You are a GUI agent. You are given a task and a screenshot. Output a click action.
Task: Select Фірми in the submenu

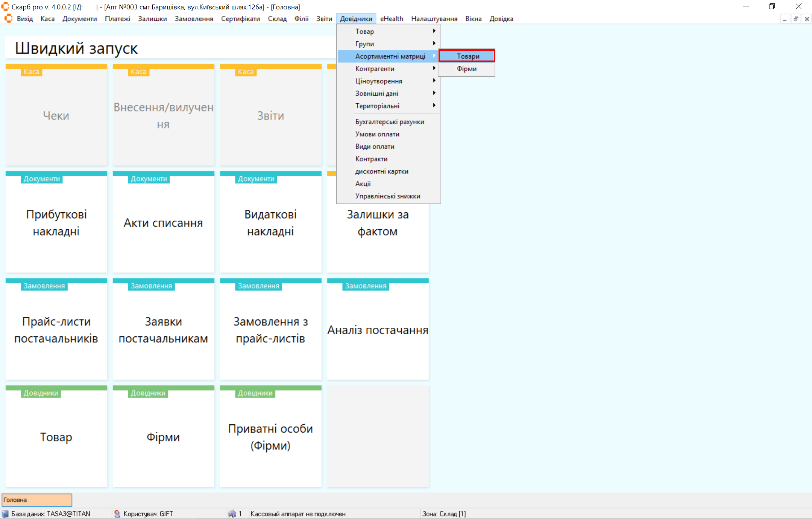[x=466, y=68]
